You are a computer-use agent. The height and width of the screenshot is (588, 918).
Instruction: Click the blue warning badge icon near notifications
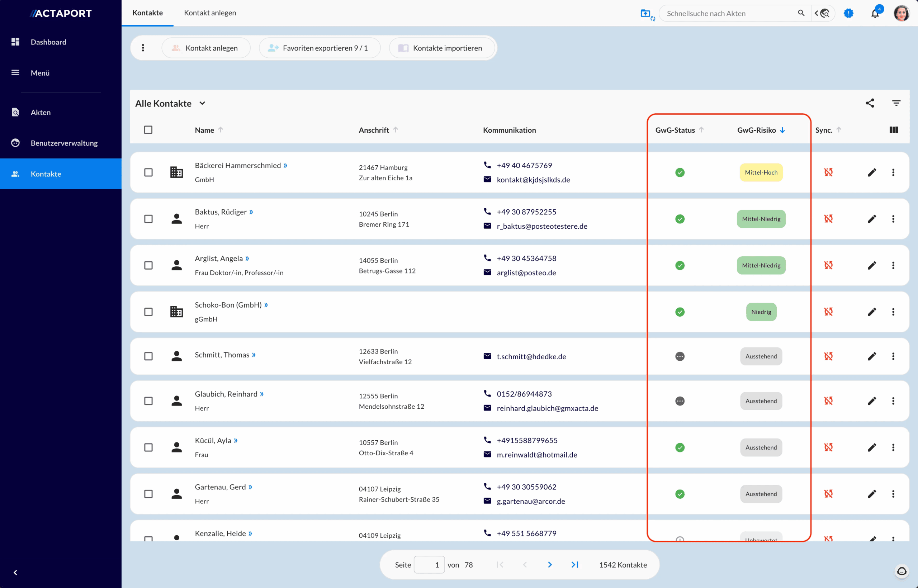pyautogui.click(x=848, y=13)
